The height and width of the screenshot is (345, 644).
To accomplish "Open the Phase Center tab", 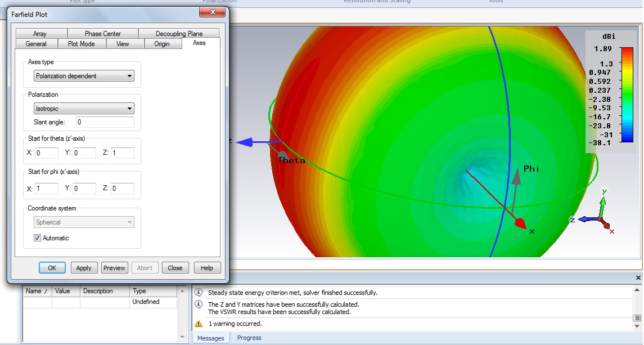I will click(103, 34).
